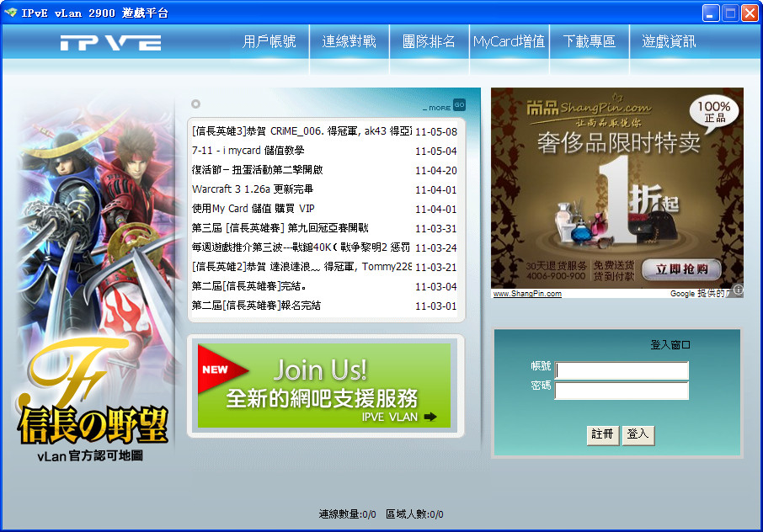Select the 團隊排名 tab

(x=430, y=41)
